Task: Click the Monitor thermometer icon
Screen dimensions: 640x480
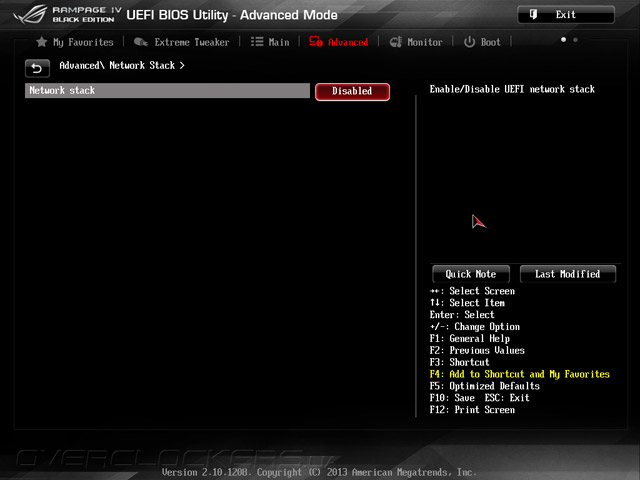Action: [x=395, y=42]
